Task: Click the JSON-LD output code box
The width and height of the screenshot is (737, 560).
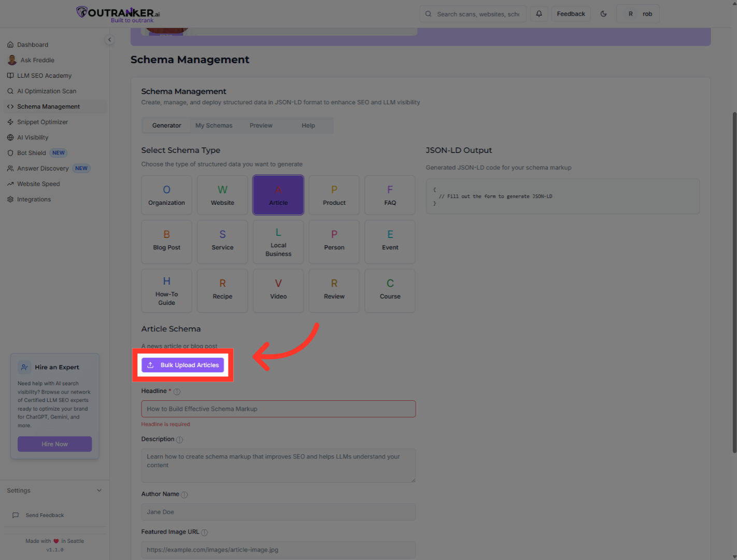Action: pos(563,197)
